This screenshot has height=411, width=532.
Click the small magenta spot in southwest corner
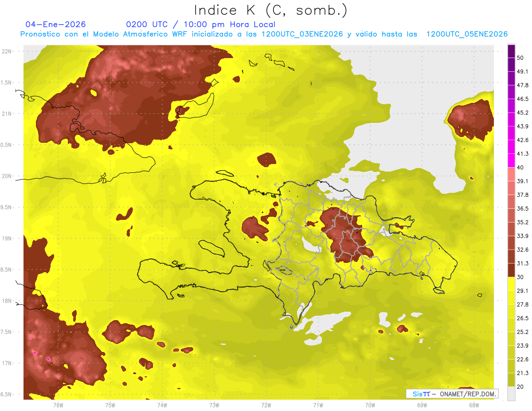[48, 358]
